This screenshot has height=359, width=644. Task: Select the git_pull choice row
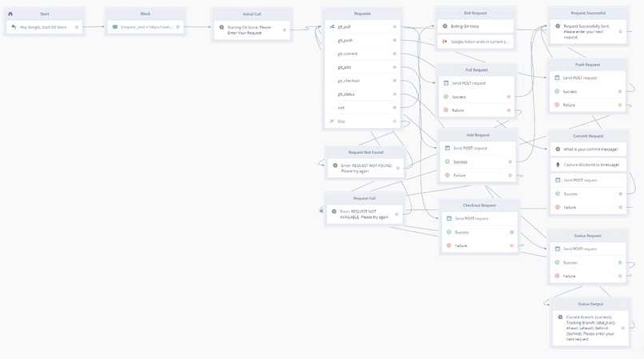(x=362, y=26)
